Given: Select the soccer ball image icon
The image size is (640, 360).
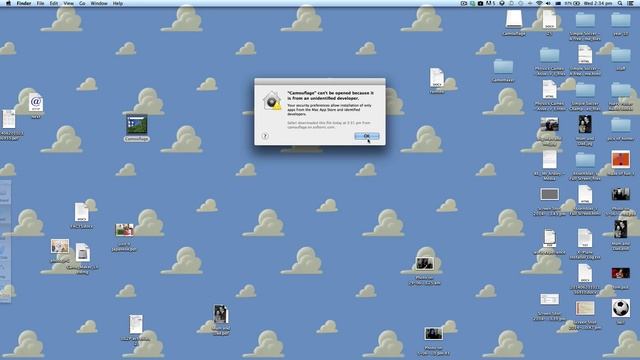Looking at the screenshot, I should point(620,308).
